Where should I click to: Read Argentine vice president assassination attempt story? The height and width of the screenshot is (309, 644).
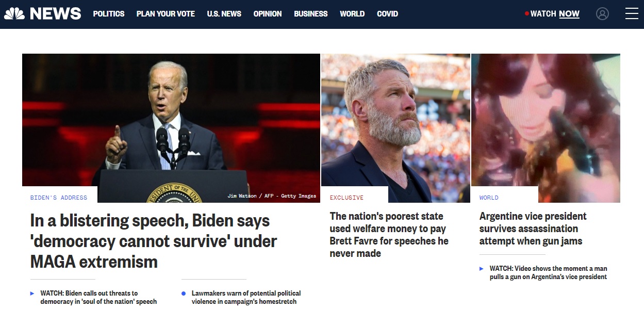(533, 229)
